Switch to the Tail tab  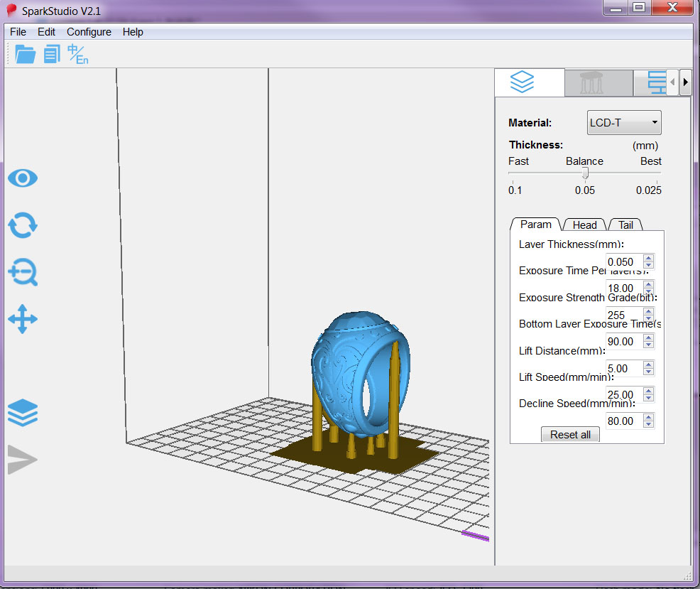click(x=625, y=225)
